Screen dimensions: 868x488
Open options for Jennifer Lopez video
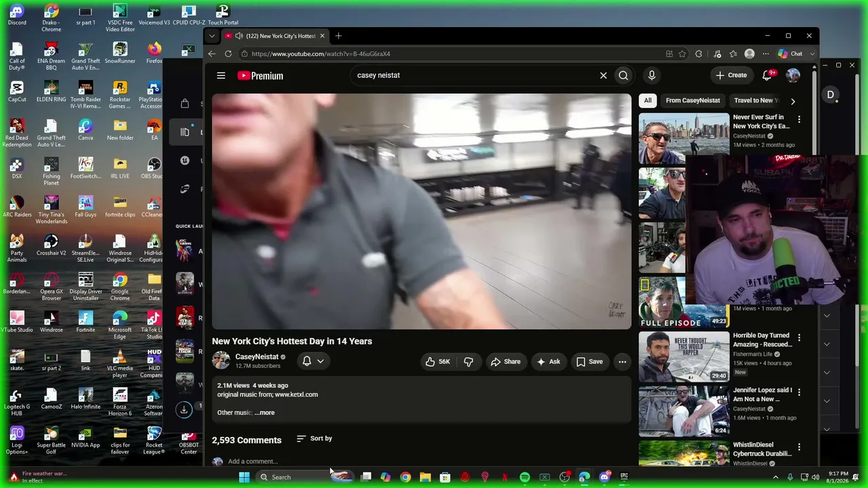799,392
